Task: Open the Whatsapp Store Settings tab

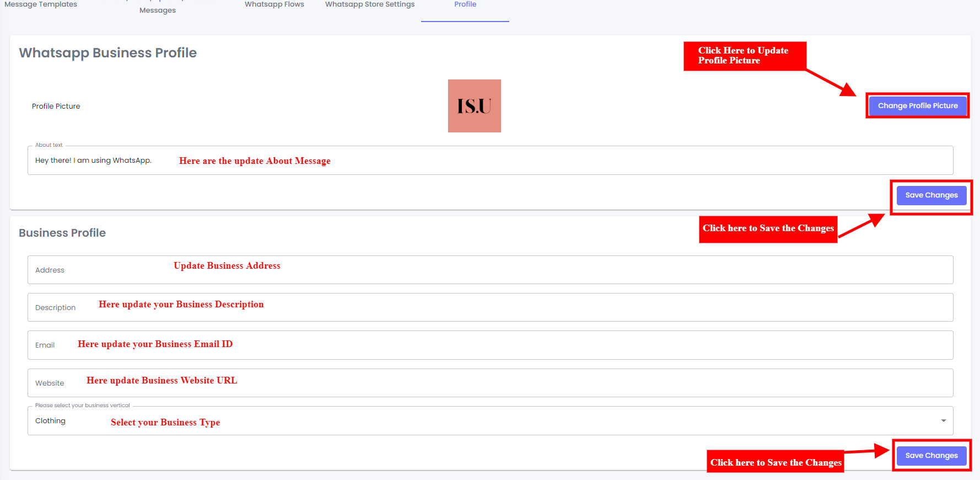Action: pos(370,4)
